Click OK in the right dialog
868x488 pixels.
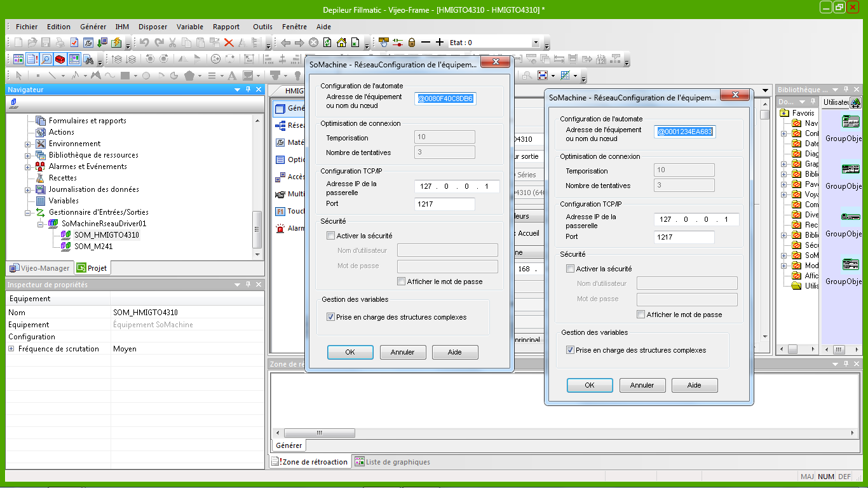(589, 385)
